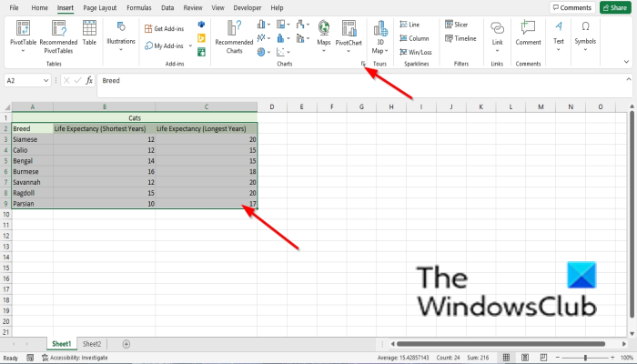
Task: Click the PivotTable icon
Action: pyautogui.click(x=23, y=28)
